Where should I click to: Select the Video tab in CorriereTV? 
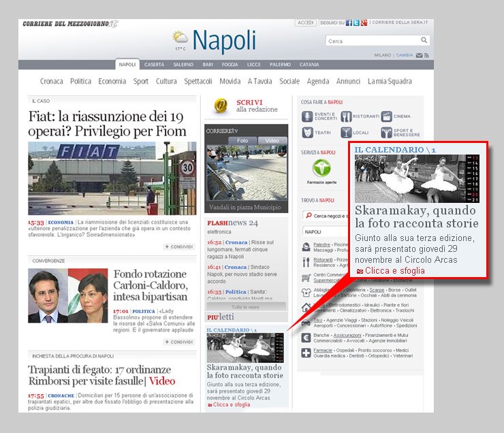(x=272, y=141)
